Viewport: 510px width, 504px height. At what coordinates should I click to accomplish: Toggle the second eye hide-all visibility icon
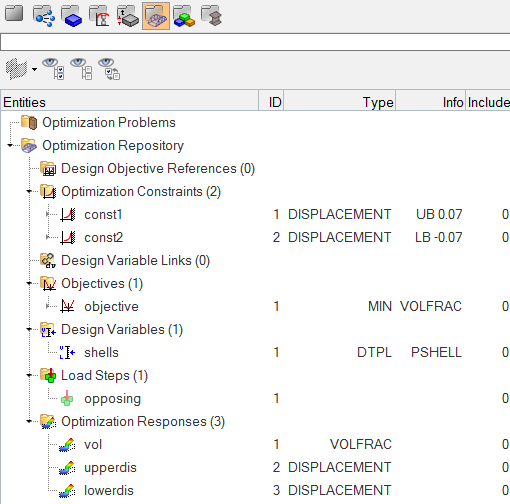(x=81, y=69)
